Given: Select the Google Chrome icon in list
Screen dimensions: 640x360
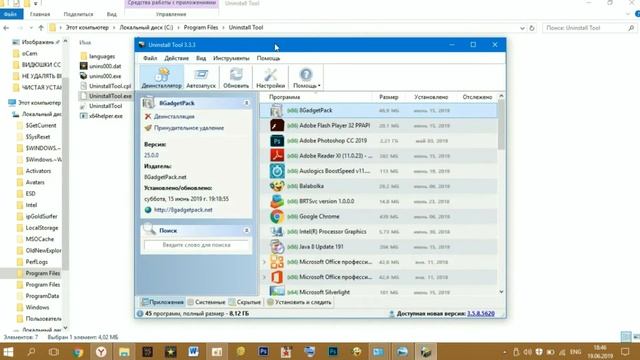Looking at the screenshot, I should click(277, 216).
